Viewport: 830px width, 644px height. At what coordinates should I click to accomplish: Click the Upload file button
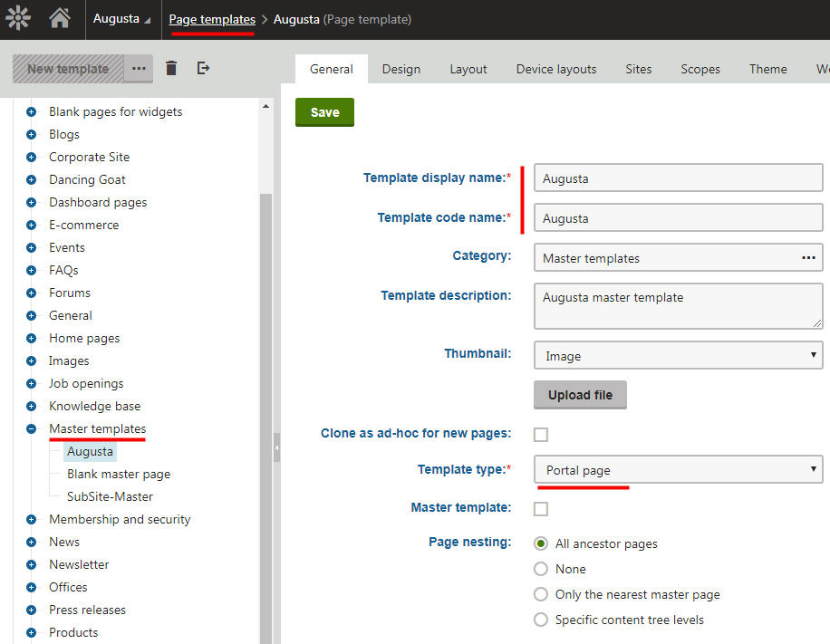click(580, 395)
